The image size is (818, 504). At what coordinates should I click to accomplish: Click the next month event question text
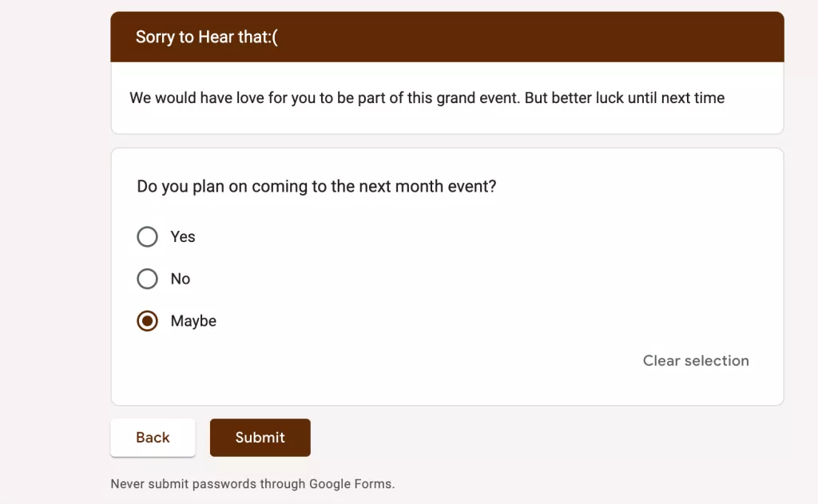coord(316,186)
